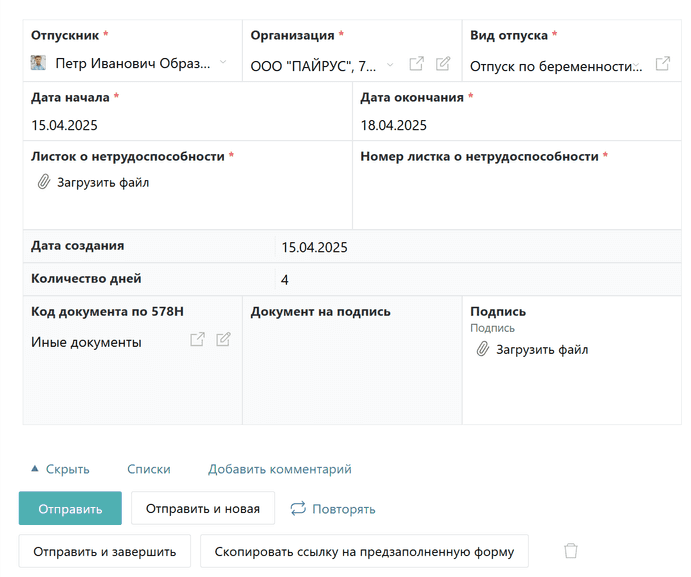Click the paperclip under Листок о нетрудоспособности

point(43,182)
